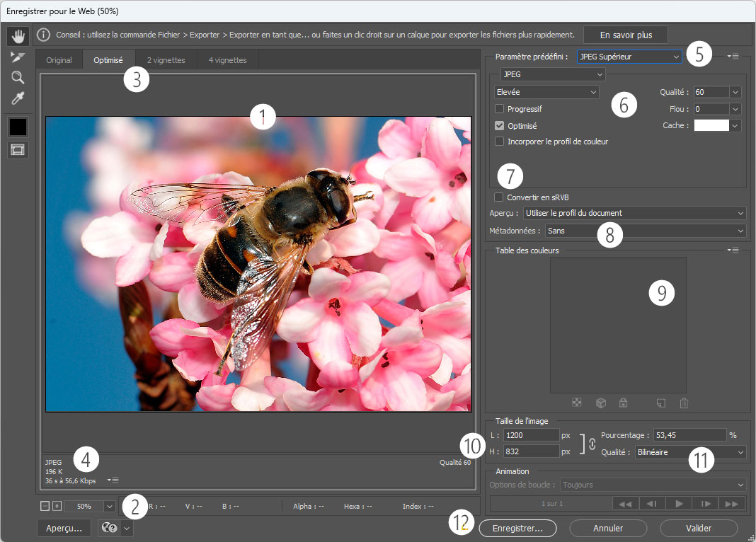Click the last frame button
The height and width of the screenshot is (542, 756).
coord(732,504)
